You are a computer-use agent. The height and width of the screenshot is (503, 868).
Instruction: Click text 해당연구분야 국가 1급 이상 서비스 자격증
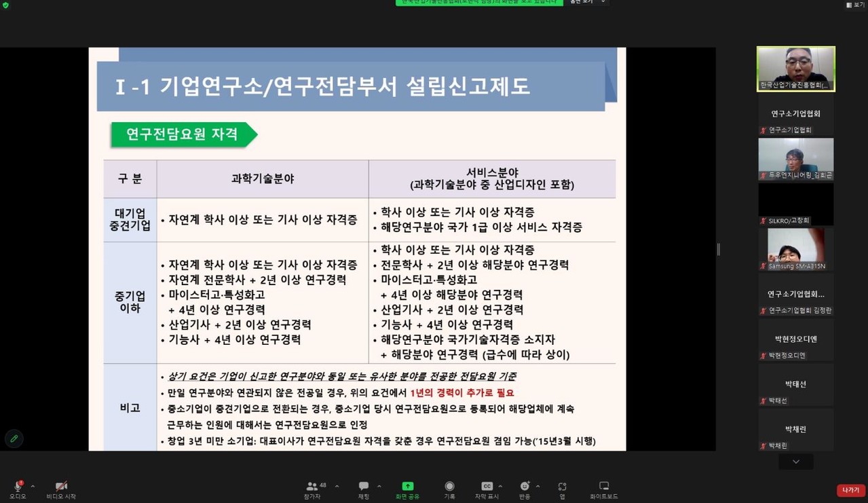pyautogui.click(x=481, y=227)
